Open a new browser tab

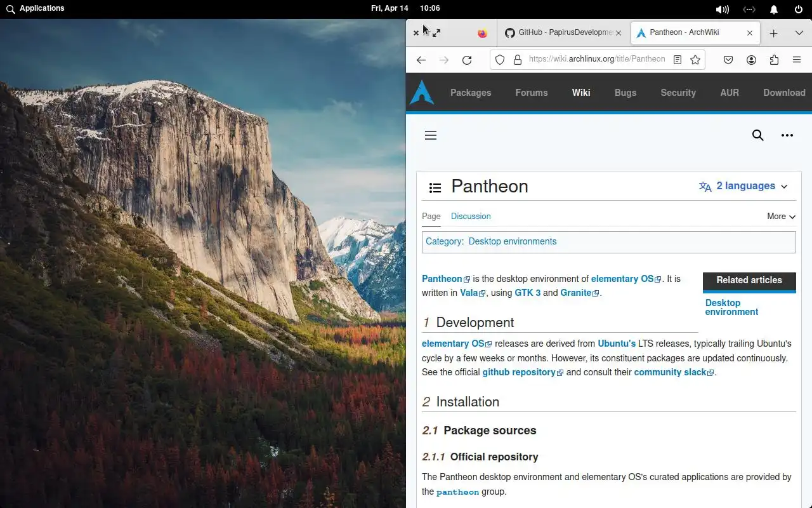[x=773, y=33]
